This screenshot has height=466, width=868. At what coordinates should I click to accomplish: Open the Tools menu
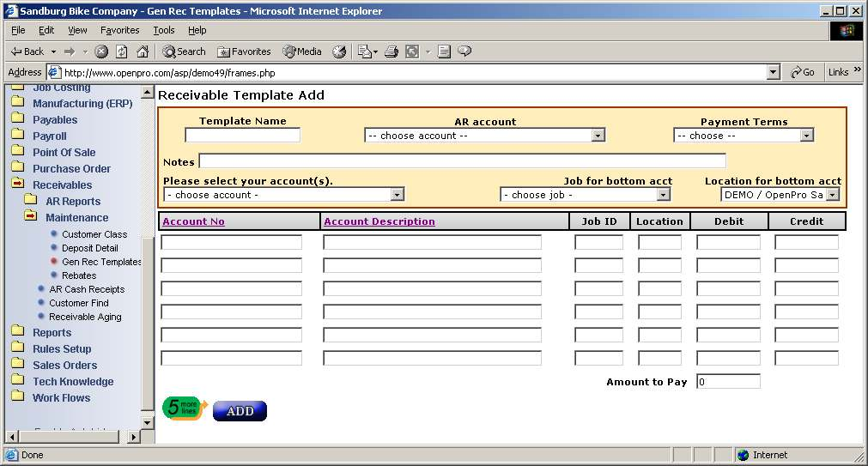[163, 30]
